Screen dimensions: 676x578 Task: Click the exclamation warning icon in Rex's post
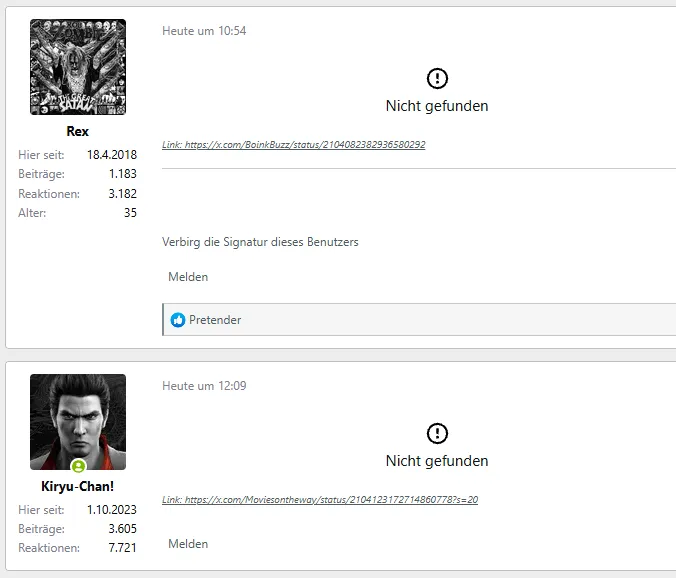point(437,78)
